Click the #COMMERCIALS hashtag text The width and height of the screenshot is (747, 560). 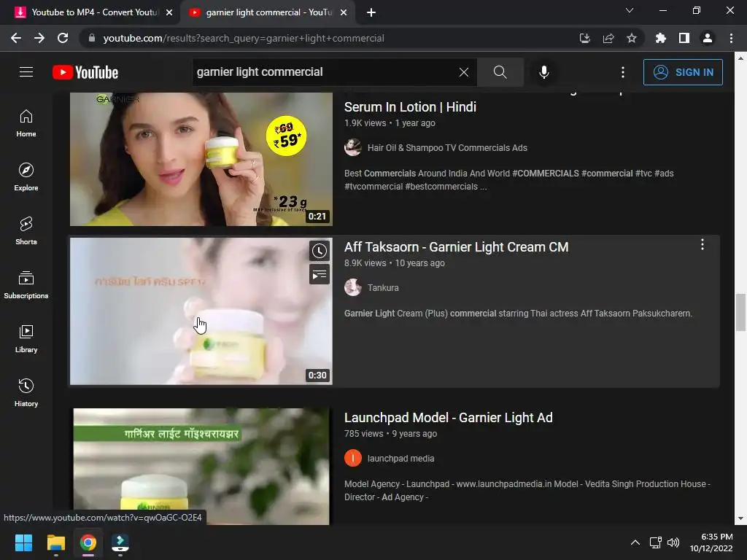tap(546, 174)
